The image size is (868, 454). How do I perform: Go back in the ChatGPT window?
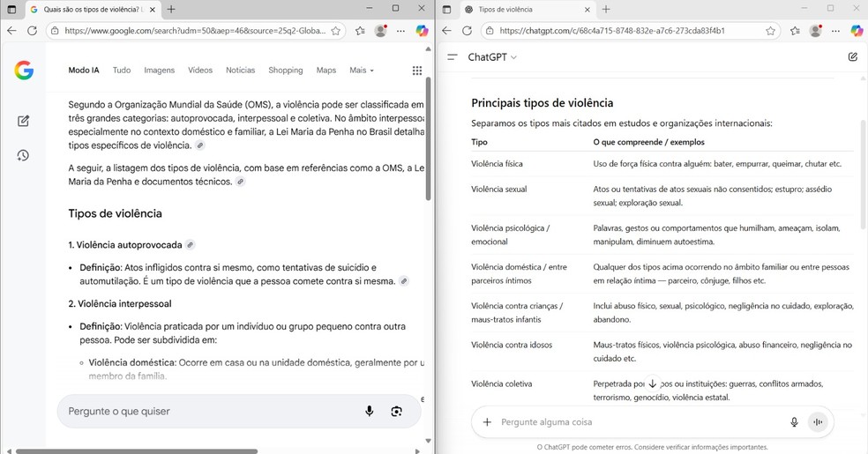click(446, 31)
